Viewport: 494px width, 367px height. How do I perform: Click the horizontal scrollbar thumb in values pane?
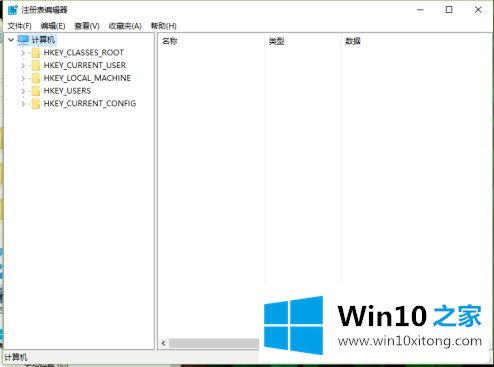214,343
